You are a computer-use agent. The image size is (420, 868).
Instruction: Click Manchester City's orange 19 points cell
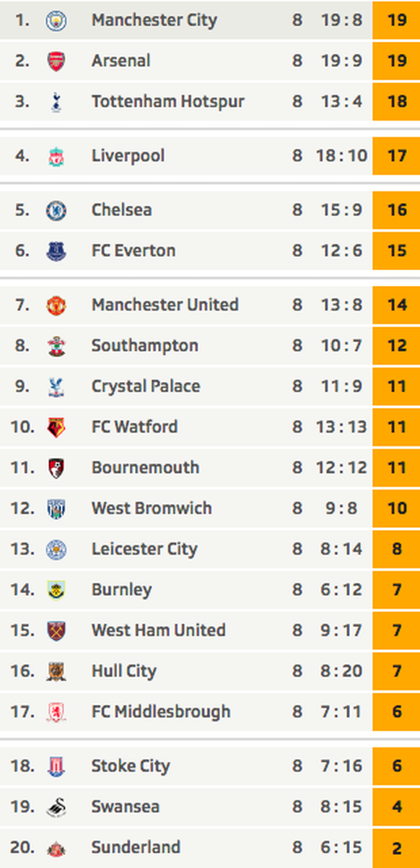[x=396, y=19]
